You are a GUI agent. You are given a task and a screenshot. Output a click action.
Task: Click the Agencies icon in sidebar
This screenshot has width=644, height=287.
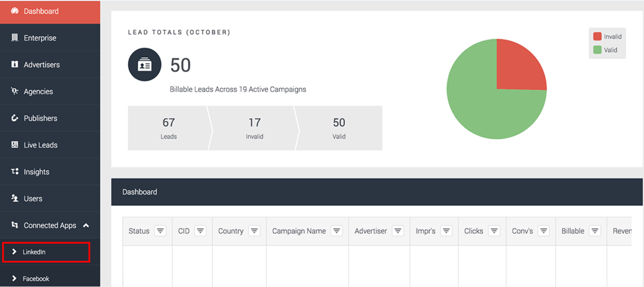click(15, 91)
